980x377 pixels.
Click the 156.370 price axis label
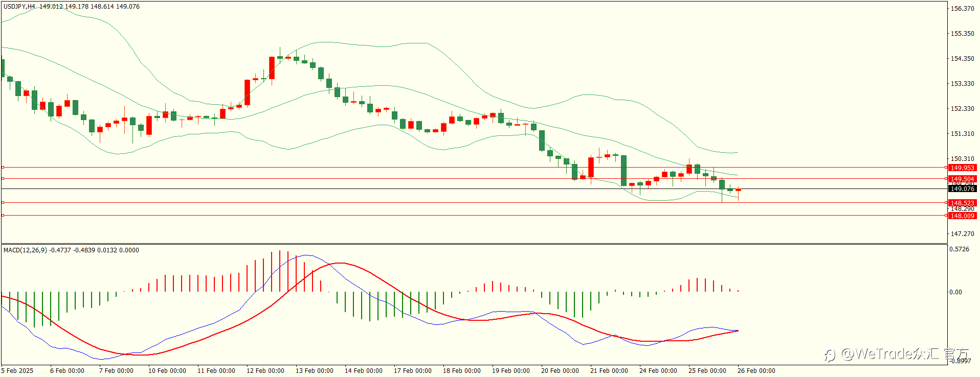(x=962, y=9)
